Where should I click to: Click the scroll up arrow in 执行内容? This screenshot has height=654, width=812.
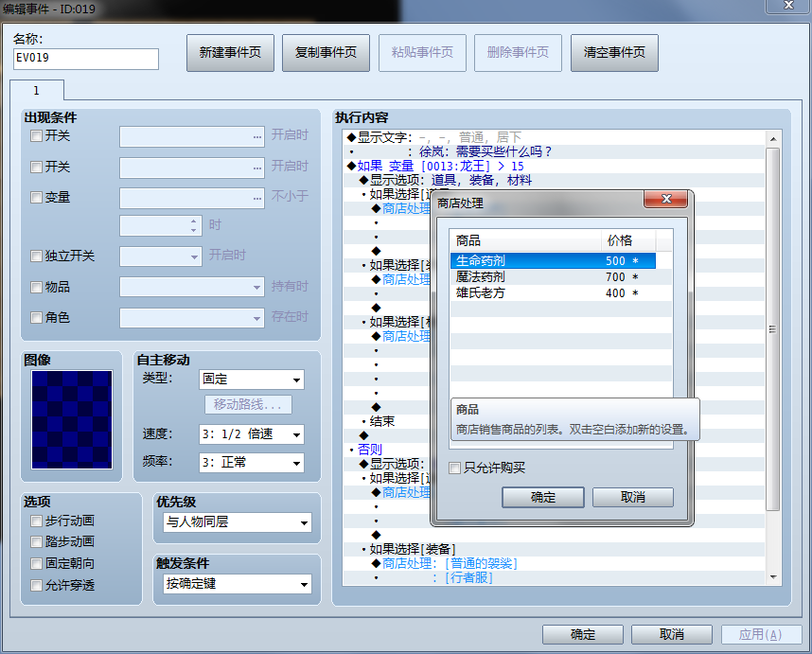coord(772,139)
